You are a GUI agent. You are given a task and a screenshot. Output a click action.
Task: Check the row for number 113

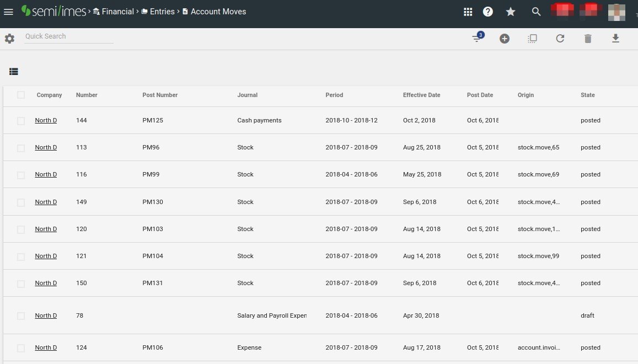[x=21, y=148]
